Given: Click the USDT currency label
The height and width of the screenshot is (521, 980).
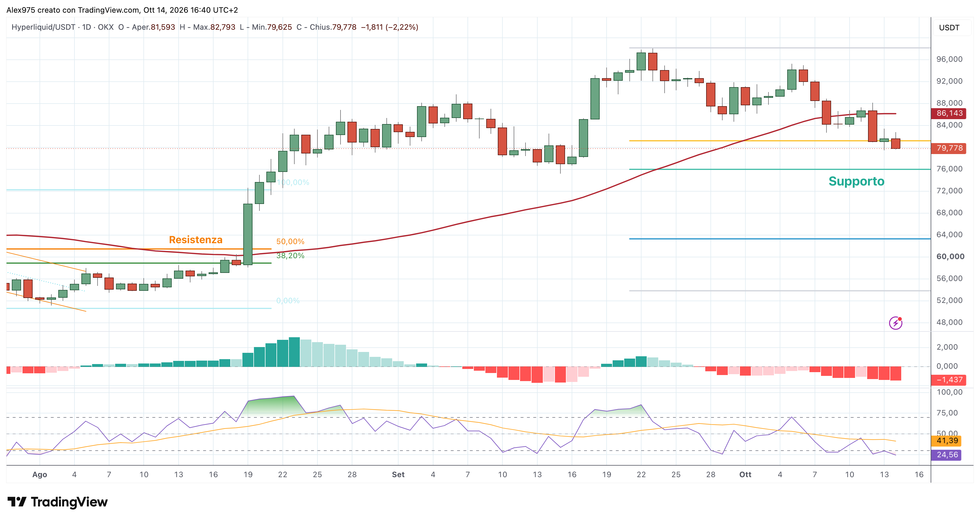Looking at the screenshot, I should pos(949,27).
